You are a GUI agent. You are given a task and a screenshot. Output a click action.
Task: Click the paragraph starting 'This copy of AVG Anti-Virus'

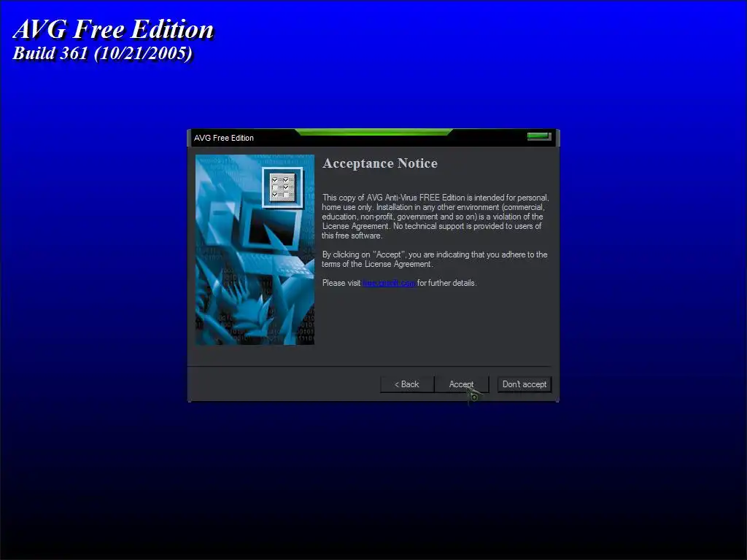(x=436, y=217)
